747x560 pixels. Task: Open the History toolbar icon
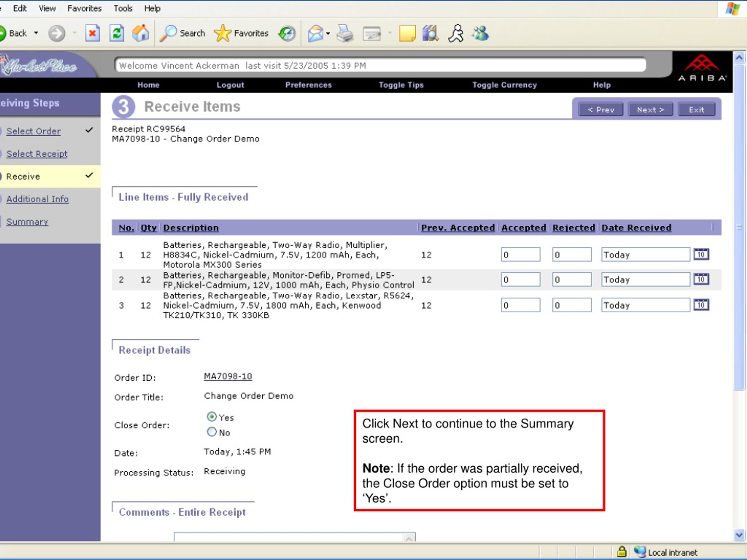(x=287, y=34)
